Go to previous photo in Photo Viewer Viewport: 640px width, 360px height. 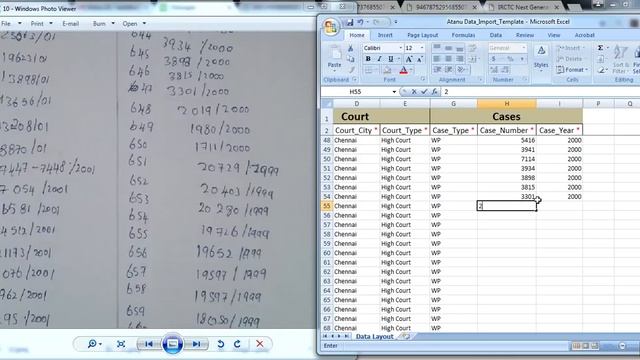(x=149, y=344)
